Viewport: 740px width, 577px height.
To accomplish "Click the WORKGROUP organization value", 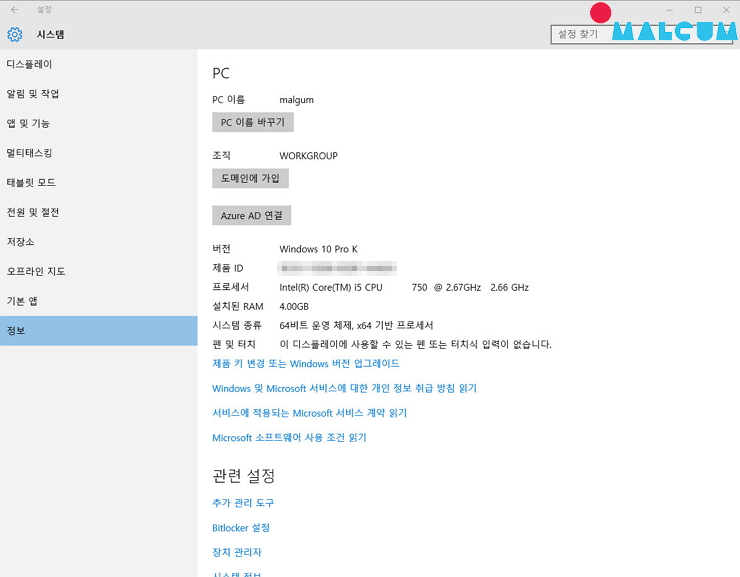I will pos(309,156).
